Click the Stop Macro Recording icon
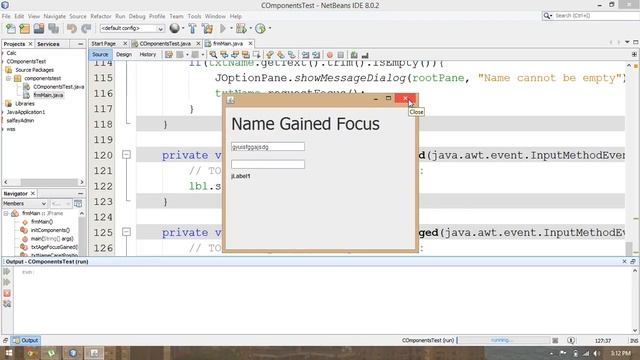The height and width of the screenshot is (360, 640). tap(340, 55)
